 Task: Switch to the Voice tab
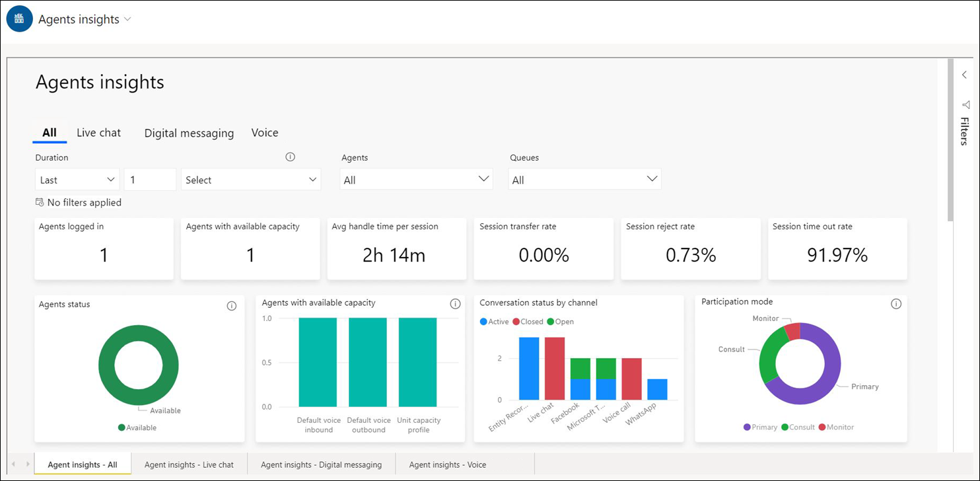265,133
